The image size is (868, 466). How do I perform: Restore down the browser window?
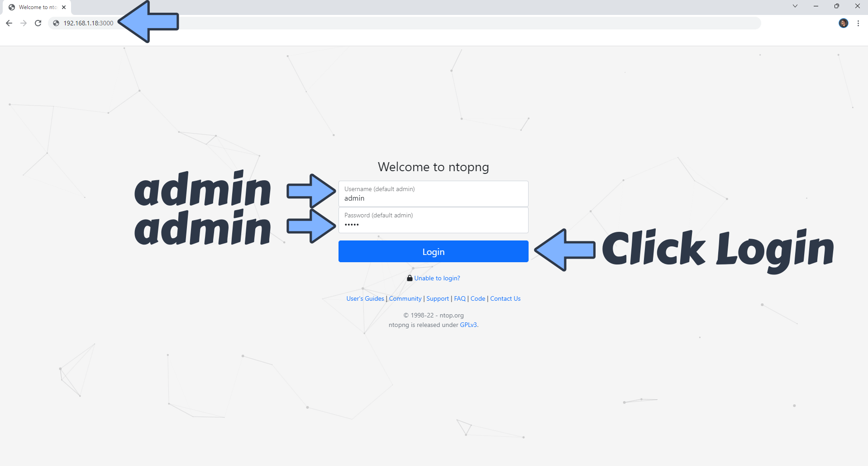click(836, 6)
